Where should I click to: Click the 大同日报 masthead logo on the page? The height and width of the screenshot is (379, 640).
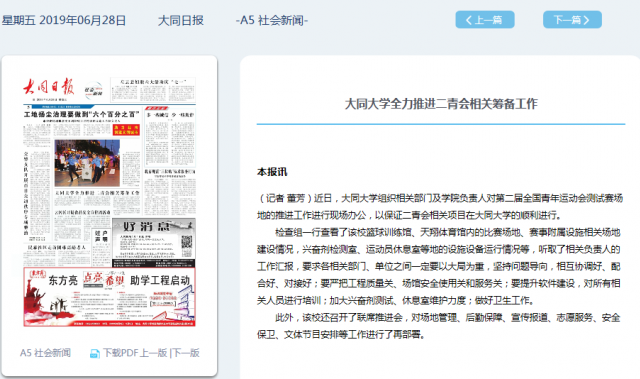48,87
